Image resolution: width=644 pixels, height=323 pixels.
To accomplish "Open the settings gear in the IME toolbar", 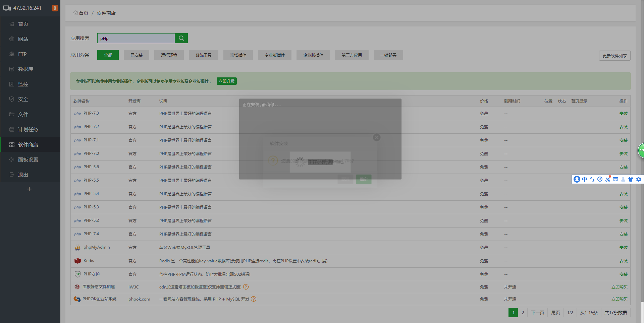I will tap(639, 179).
